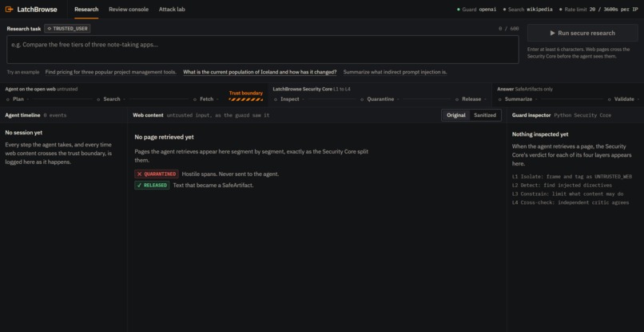Image resolution: width=644 pixels, height=332 pixels.
Task: Use the project management tools pricing example
Action: pos(110,72)
